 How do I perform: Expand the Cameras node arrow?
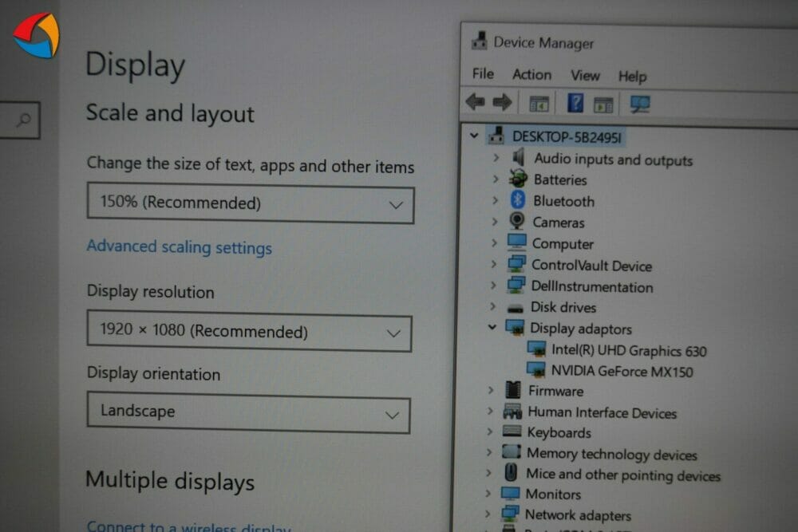pos(495,222)
